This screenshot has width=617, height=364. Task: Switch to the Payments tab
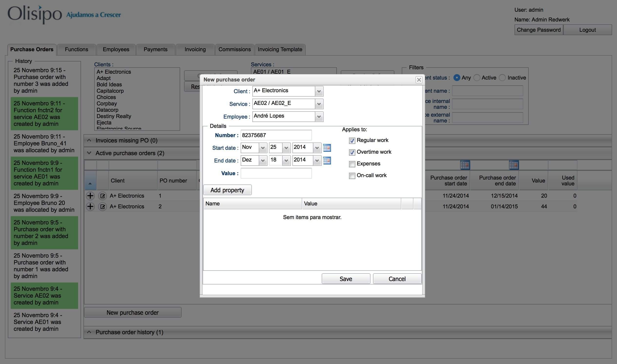(155, 50)
